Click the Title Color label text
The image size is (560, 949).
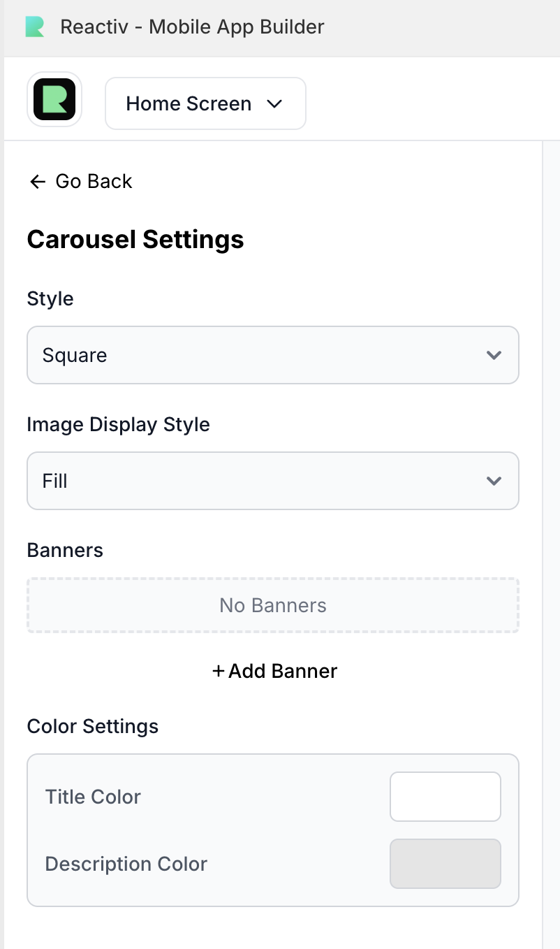(93, 797)
